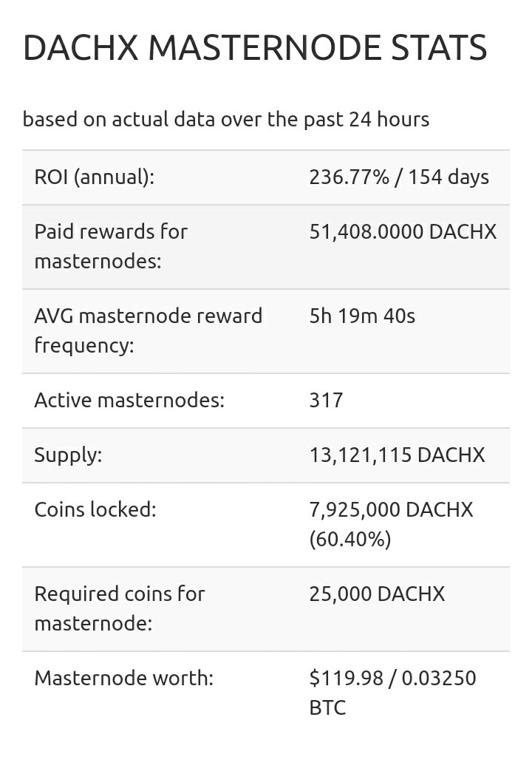This screenshot has width=532, height=771.
Task: Select the 'Paid rewards for masternodes' label
Action: [x=111, y=246]
